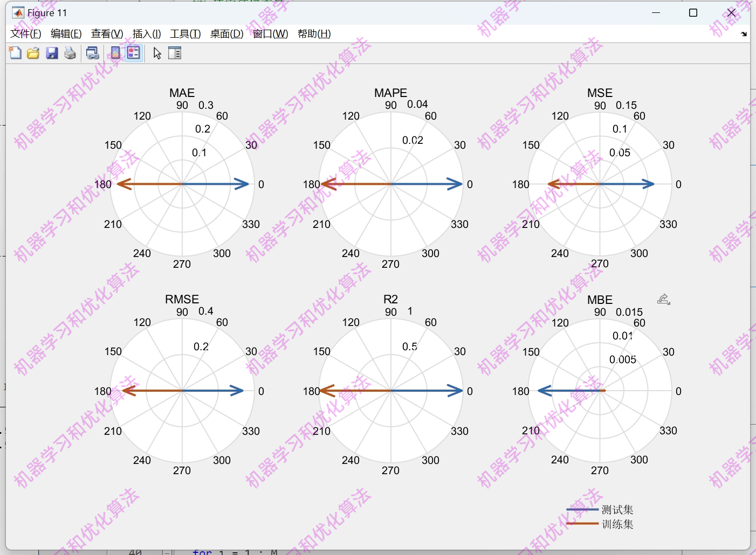Click the 0.015 radial label in MBE plot
The image size is (756, 555).
tap(629, 312)
